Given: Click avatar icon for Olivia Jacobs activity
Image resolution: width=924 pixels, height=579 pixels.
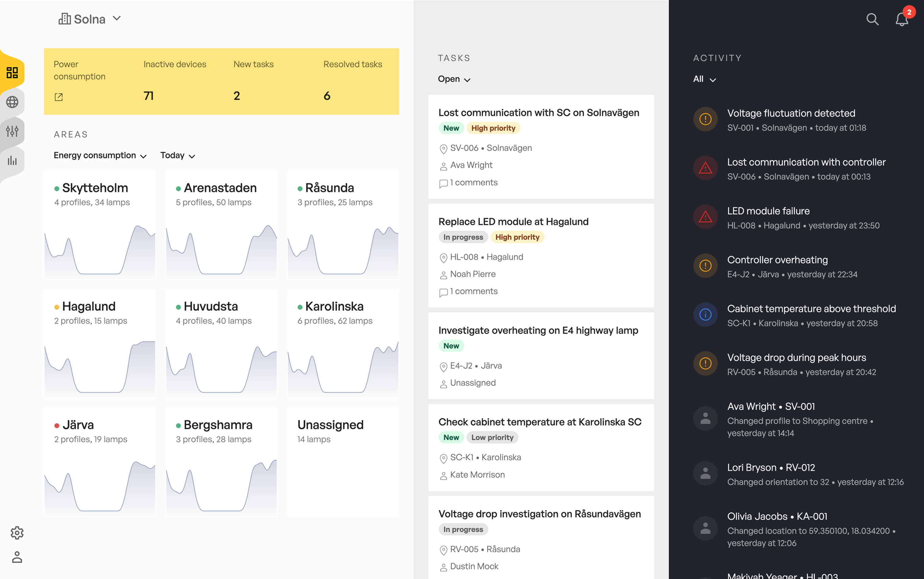Looking at the screenshot, I should pyautogui.click(x=705, y=528).
